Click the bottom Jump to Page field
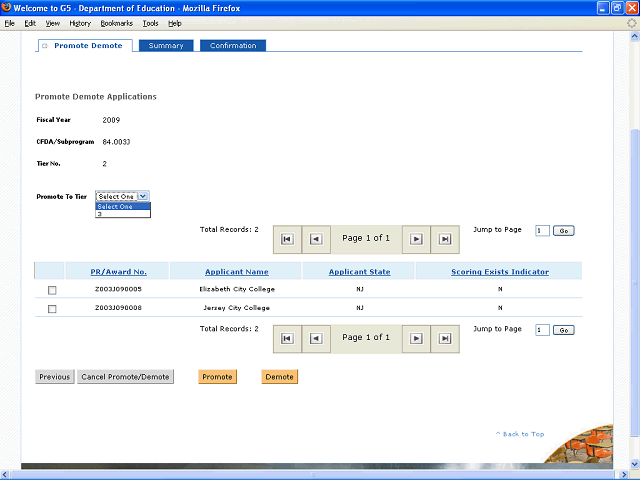640x480 pixels. [542, 330]
